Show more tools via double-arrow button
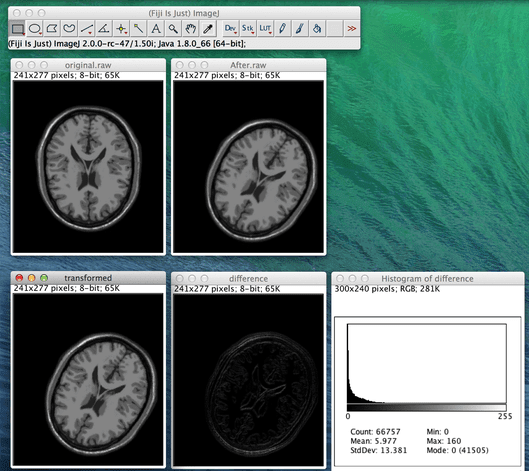The image size is (529, 471). 352,29
